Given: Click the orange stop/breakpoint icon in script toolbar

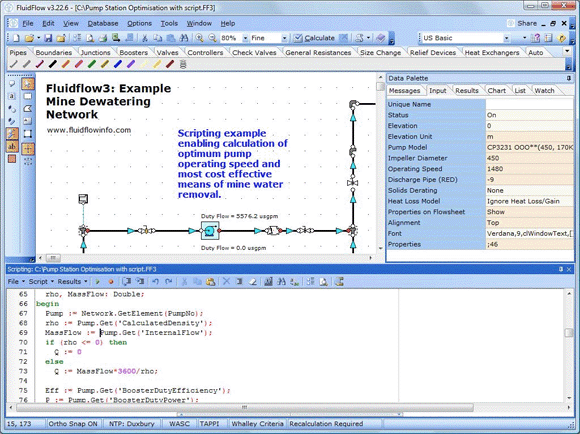Looking at the screenshot, I should [x=111, y=282].
